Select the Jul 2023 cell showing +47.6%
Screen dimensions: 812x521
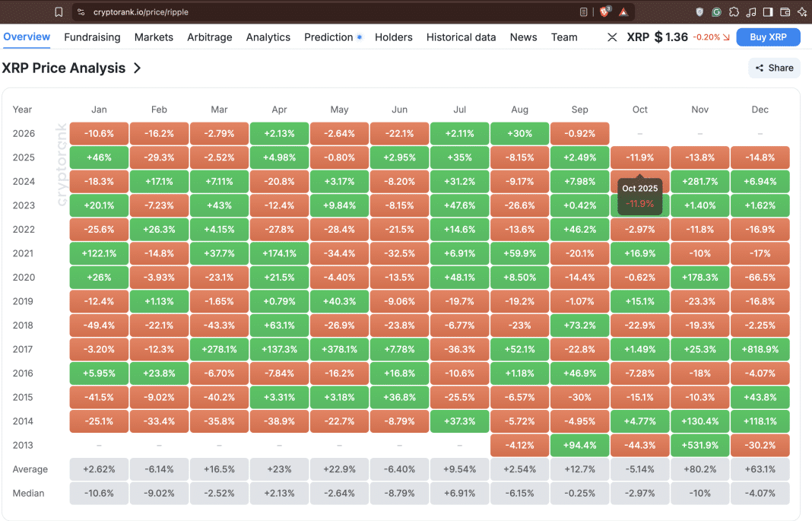pyautogui.click(x=459, y=205)
